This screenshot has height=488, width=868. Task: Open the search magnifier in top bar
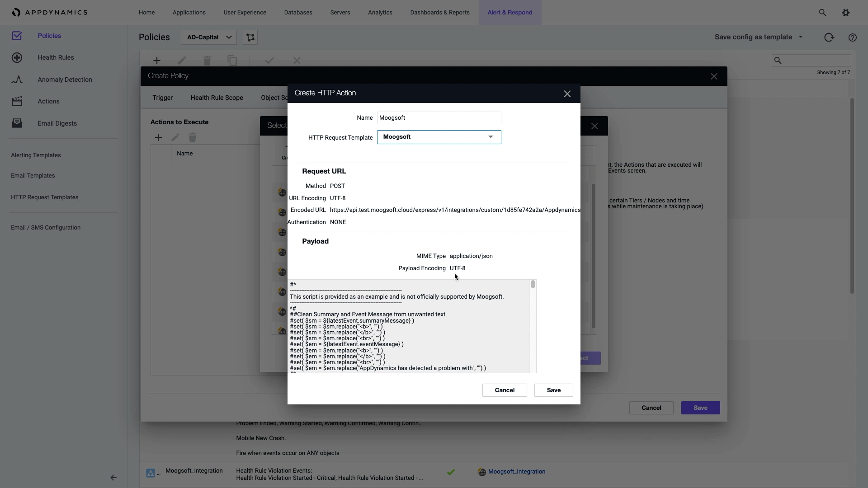pyautogui.click(x=822, y=13)
